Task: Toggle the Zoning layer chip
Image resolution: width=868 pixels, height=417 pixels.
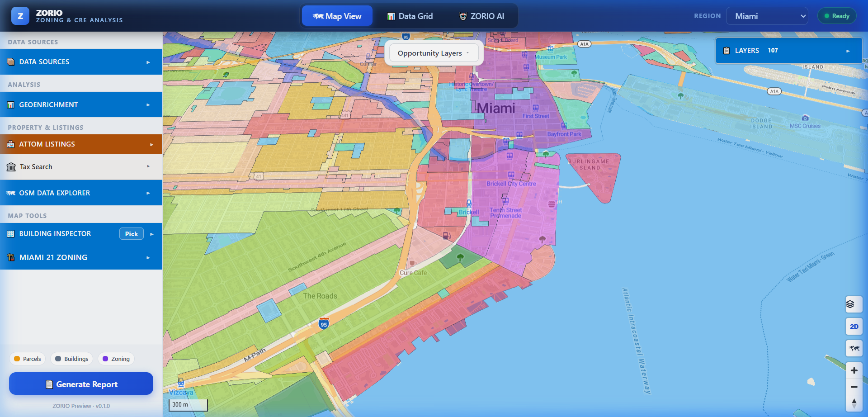Action: pyautogui.click(x=116, y=359)
